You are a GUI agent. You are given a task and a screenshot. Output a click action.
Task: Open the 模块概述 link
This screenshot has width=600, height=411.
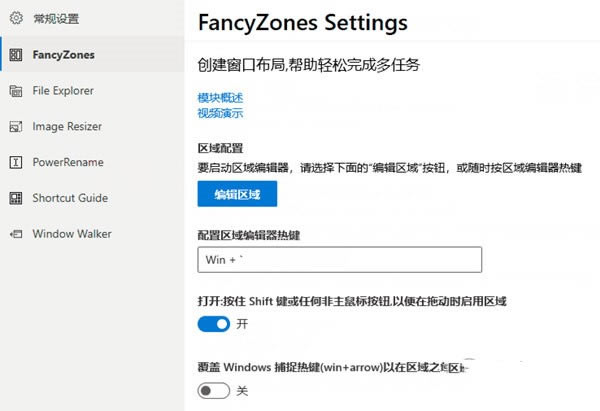pyautogui.click(x=220, y=98)
